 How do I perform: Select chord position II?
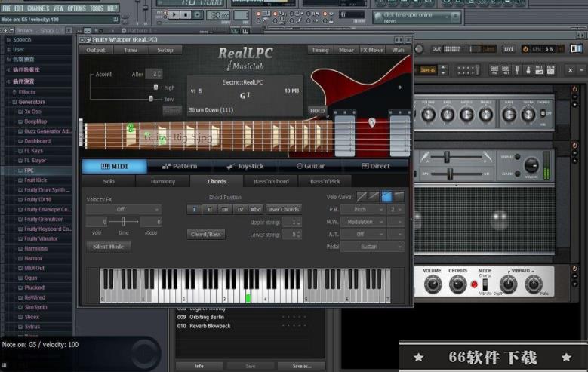coord(210,209)
